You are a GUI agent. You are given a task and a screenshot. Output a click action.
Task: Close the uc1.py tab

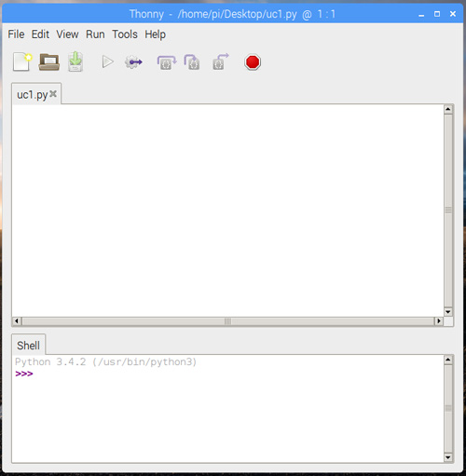53,93
